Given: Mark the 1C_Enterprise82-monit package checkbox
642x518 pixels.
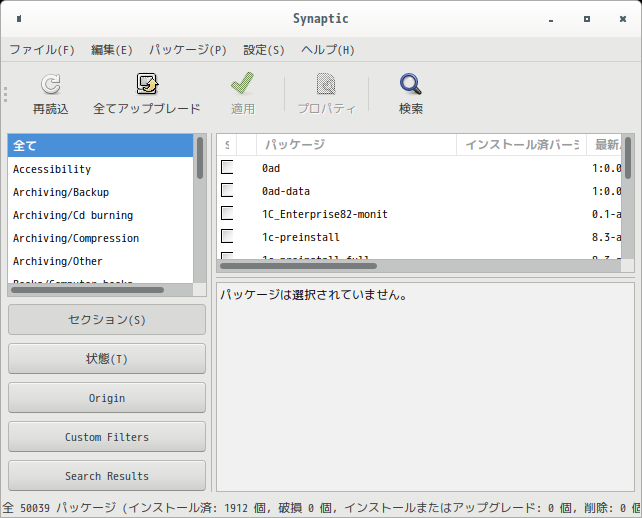Looking at the screenshot, I should point(227,213).
